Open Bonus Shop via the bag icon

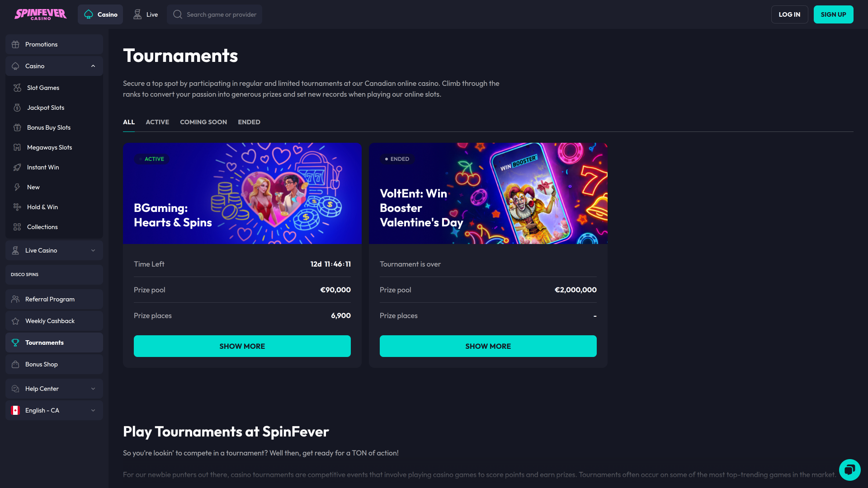16,364
